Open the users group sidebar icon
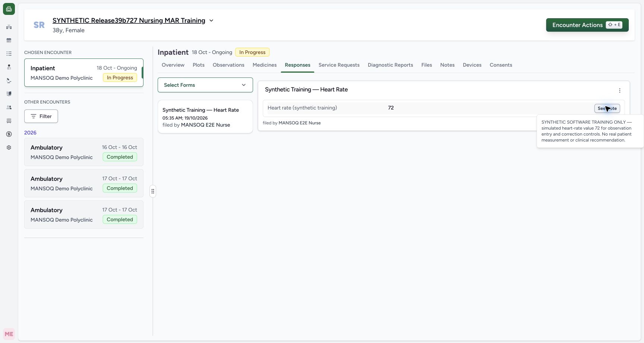The image size is (644, 343). 9,107
